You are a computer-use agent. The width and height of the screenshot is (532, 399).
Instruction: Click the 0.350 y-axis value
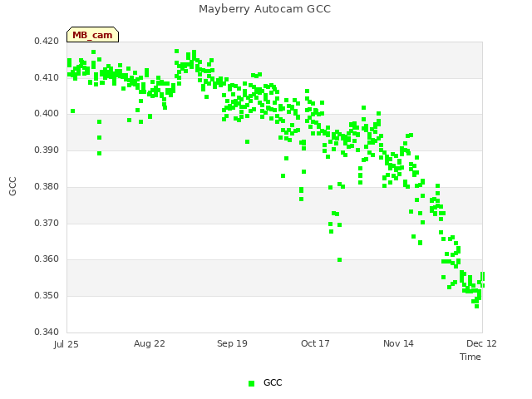click(47, 296)
